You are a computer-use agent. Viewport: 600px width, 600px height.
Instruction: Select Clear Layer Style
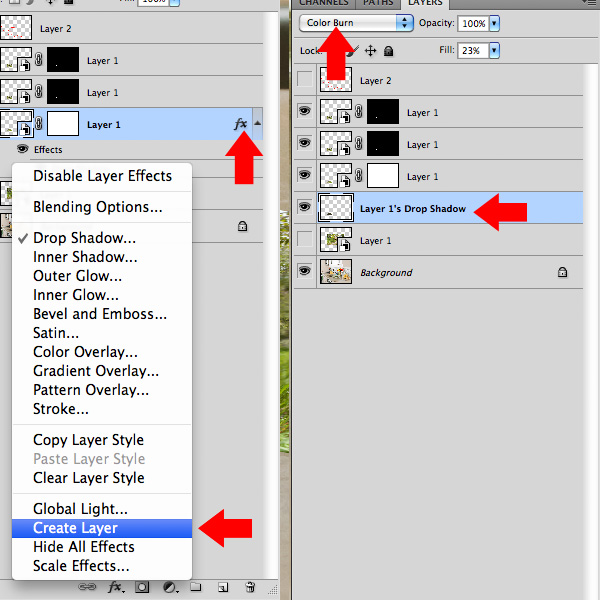click(x=102, y=478)
